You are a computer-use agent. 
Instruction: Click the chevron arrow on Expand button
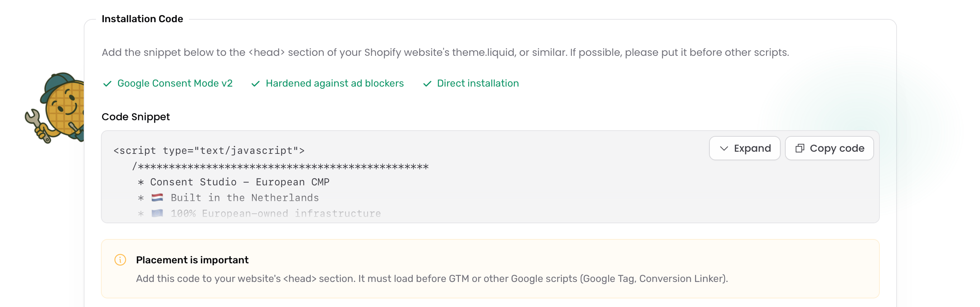[724, 148]
